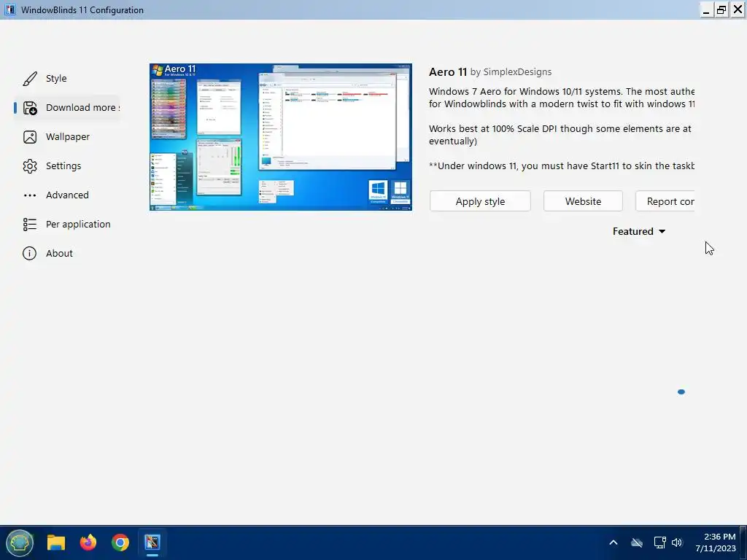Click the Aero 11 preview thumbnail
Image resolution: width=747 pixels, height=560 pixels.
[x=281, y=136]
